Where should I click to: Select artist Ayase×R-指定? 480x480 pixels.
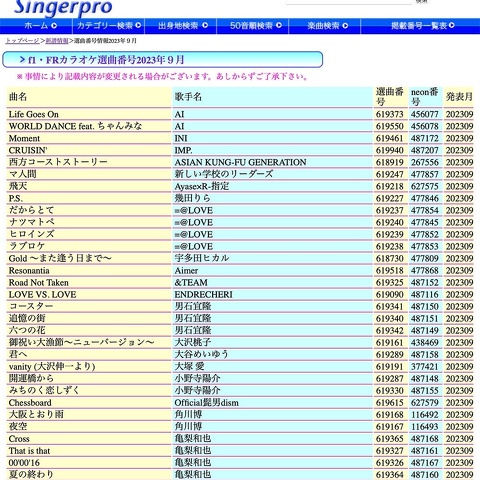[202, 186]
